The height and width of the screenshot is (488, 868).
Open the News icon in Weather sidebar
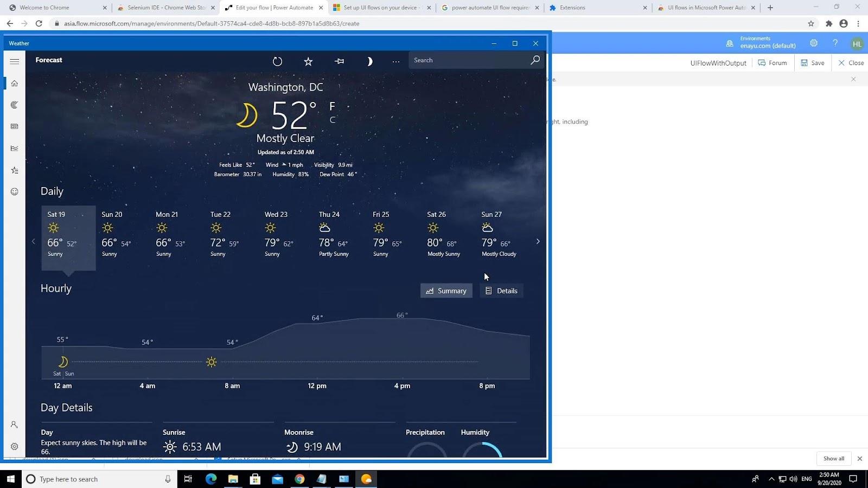click(15, 126)
